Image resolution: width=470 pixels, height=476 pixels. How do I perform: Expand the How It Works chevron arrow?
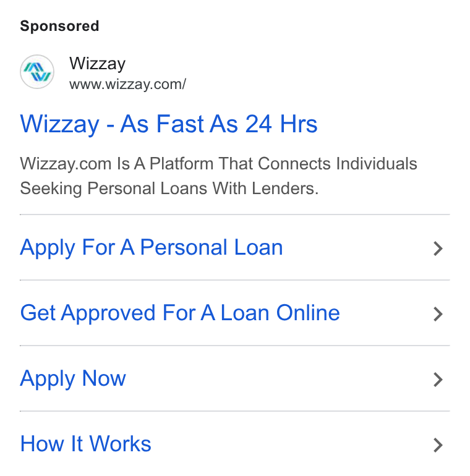[438, 445]
